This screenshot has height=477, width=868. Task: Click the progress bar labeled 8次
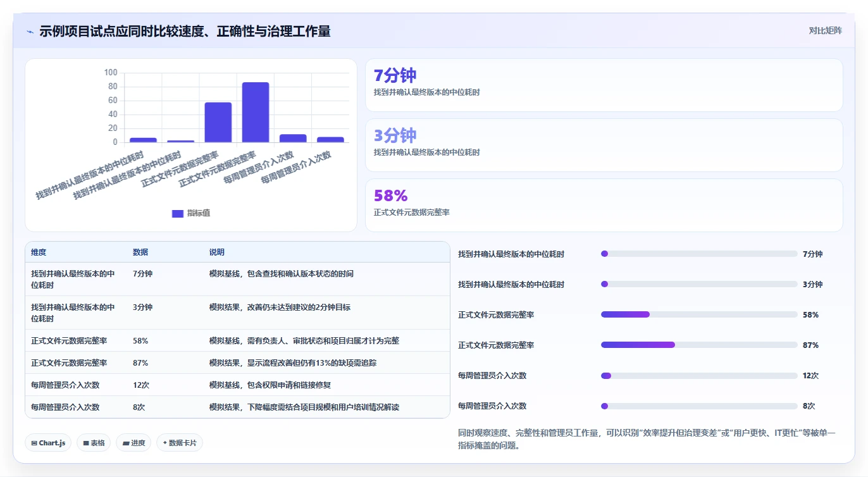699,406
